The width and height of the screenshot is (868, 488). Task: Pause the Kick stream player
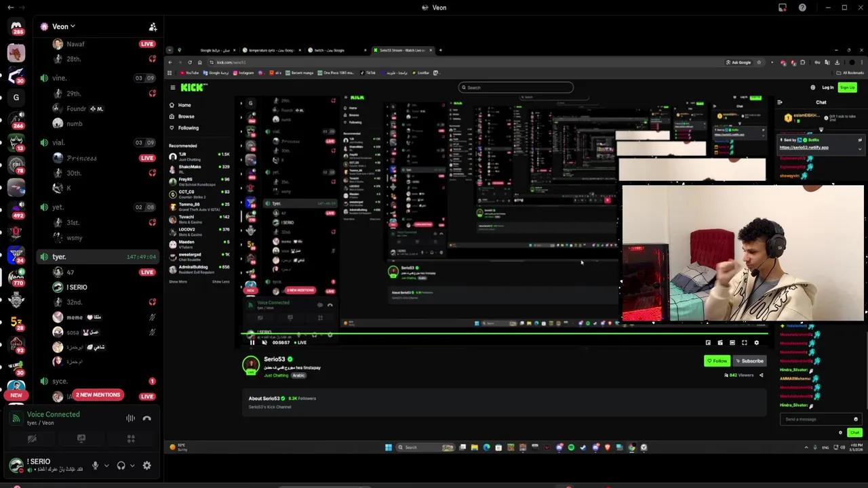point(252,342)
